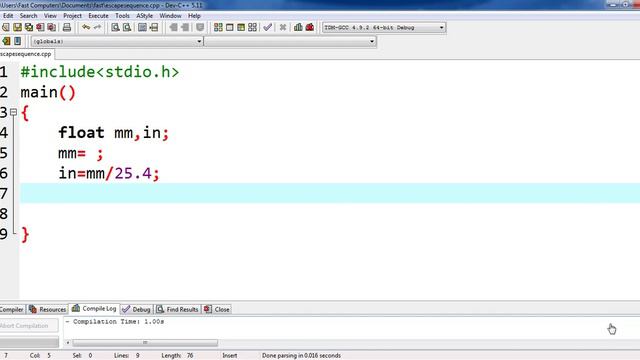Click the Goto Function toolbar icon

(x=142, y=27)
